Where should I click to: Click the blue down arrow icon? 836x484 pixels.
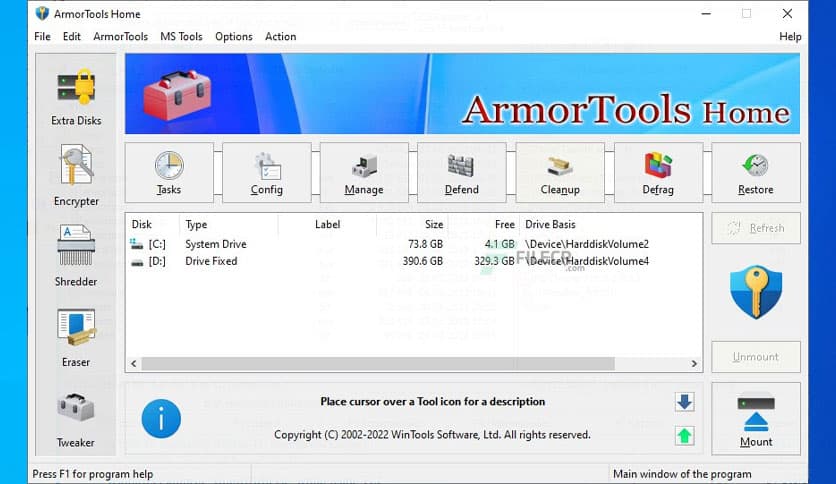click(684, 402)
